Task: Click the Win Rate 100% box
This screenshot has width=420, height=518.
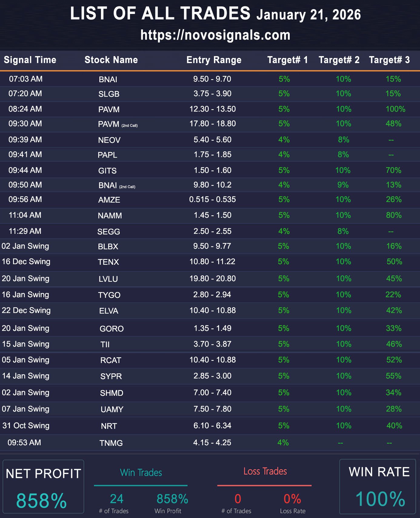Action: click(379, 487)
